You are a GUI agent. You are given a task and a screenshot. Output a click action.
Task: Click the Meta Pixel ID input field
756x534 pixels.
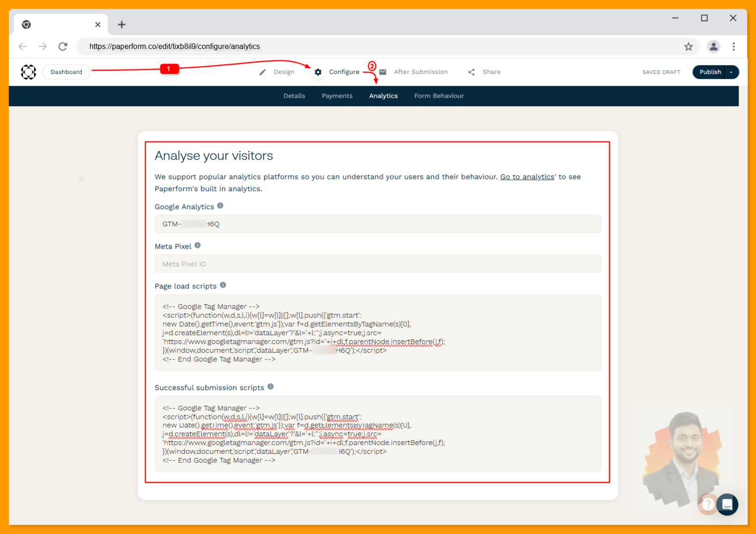(378, 264)
